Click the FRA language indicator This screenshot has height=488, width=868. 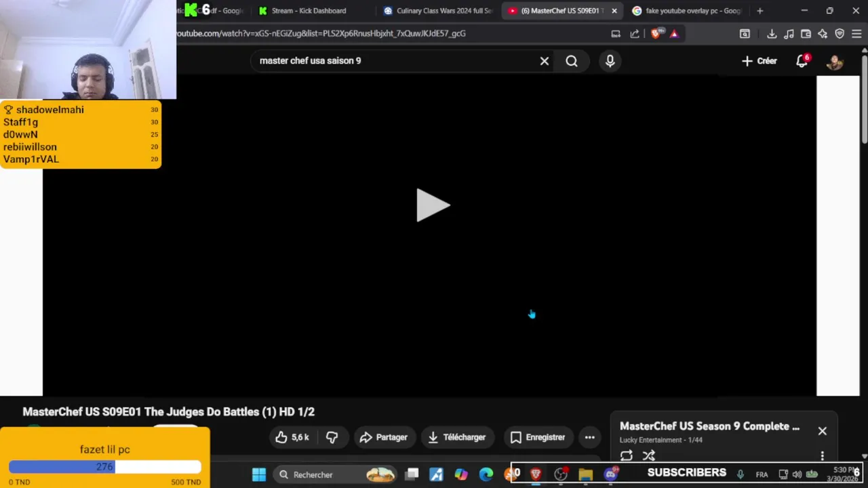[762, 474]
